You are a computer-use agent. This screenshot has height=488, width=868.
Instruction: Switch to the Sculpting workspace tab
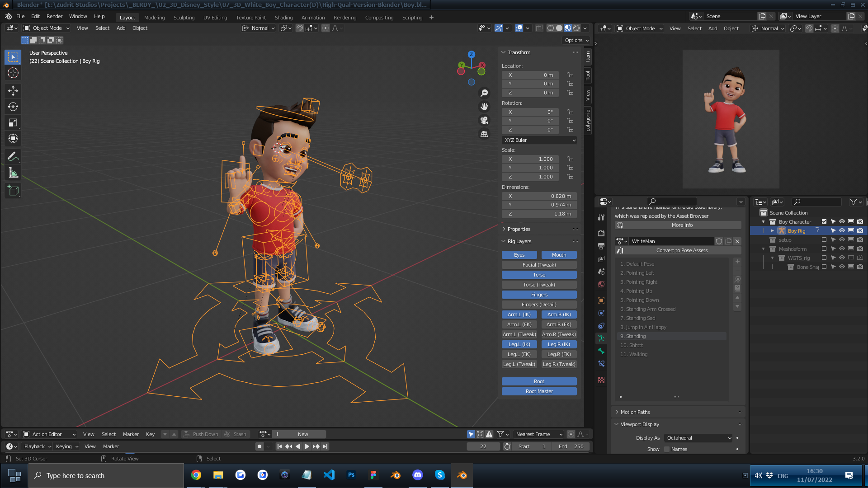[184, 18]
